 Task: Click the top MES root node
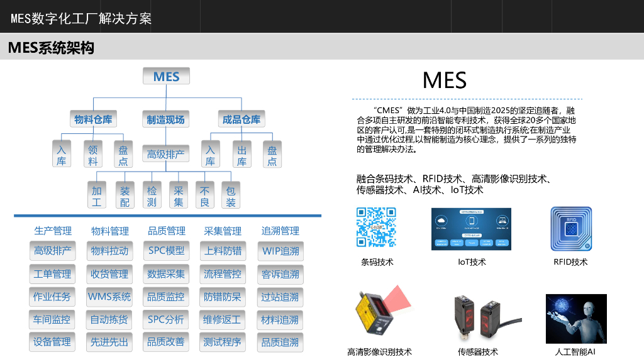(x=166, y=76)
